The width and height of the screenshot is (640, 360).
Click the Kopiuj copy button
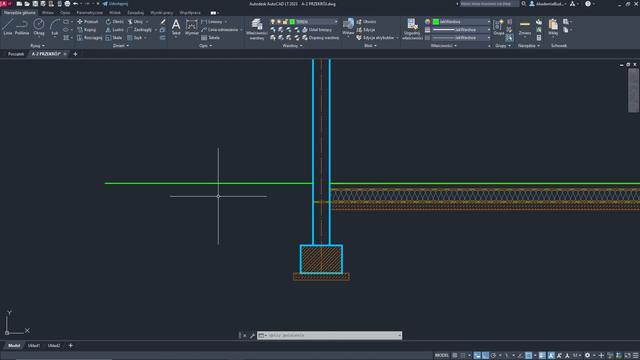pos(87,30)
